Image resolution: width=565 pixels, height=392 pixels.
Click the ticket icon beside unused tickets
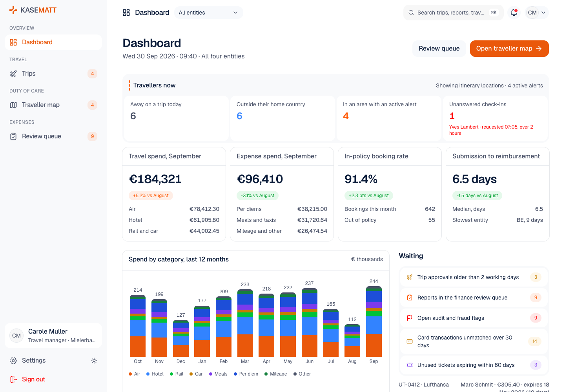tap(410, 365)
